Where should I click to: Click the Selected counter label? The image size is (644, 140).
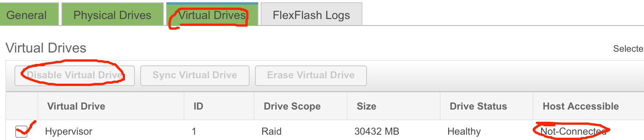[x=628, y=49]
